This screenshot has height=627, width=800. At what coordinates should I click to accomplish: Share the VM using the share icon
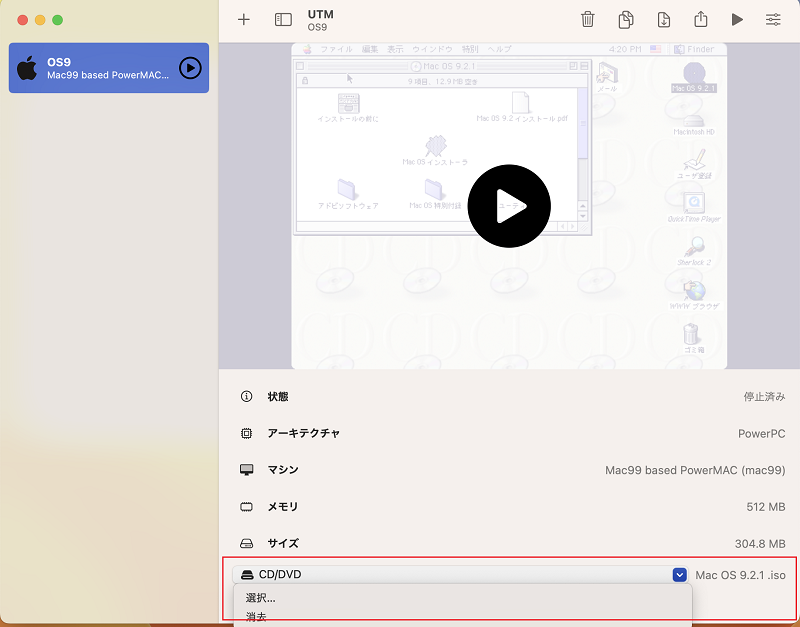701,19
